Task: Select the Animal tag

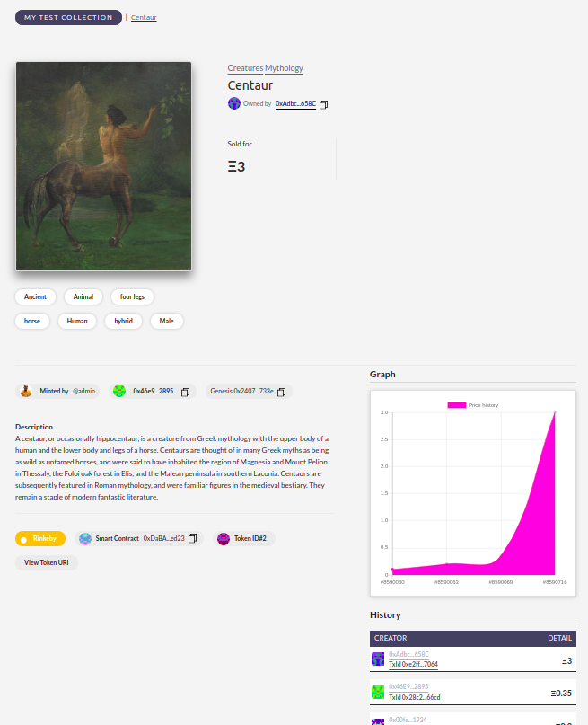Action: point(83,296)
